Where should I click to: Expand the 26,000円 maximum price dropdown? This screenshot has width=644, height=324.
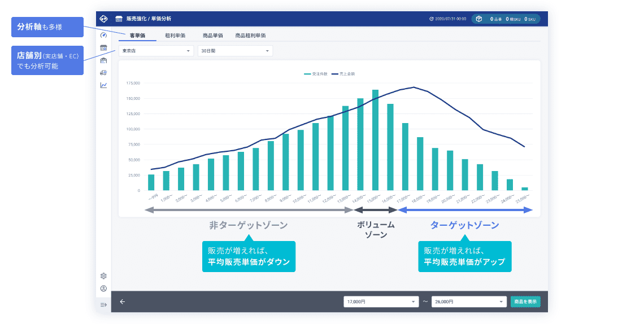pyautogui.click(x=468, y=302)
